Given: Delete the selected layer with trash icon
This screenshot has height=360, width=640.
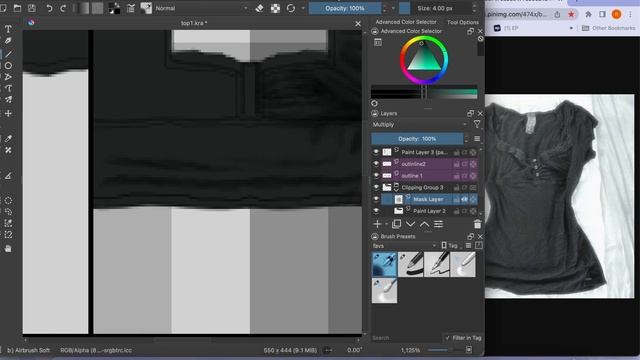Looking at the screenshot, I should pos(477,224).
